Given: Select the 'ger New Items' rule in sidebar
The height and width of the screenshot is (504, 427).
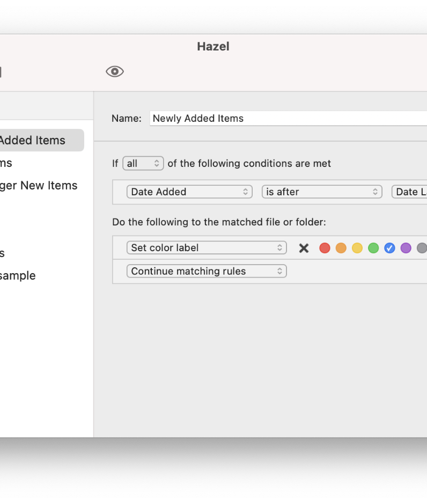Looking at the screenshot, I should [x=39, y=186].
